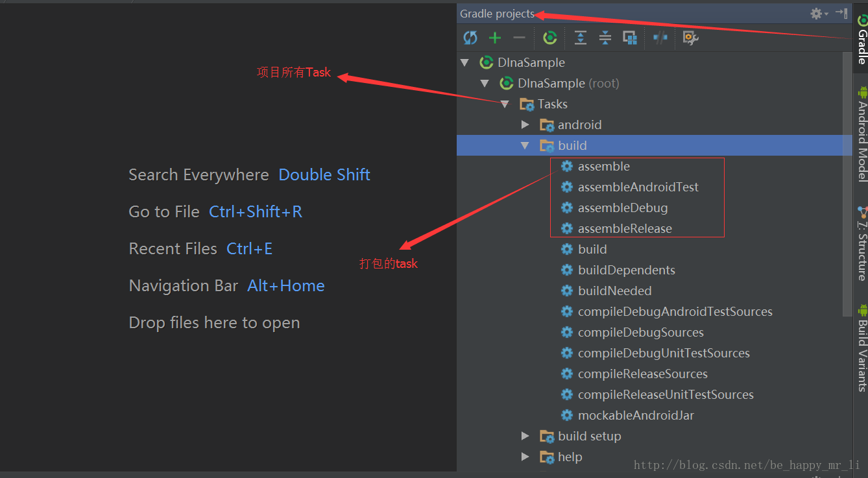Click the show modules grouping toolbar icon
The width and height of the screenshot is (868, 478).
coord(630,38)
